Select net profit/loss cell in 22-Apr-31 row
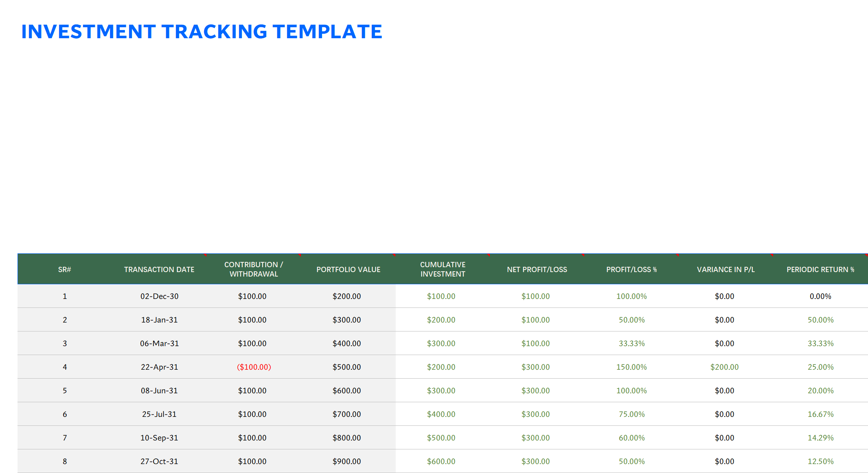Image resolution: width=868 pixels, height=473 pixels. tap(537, 367)
